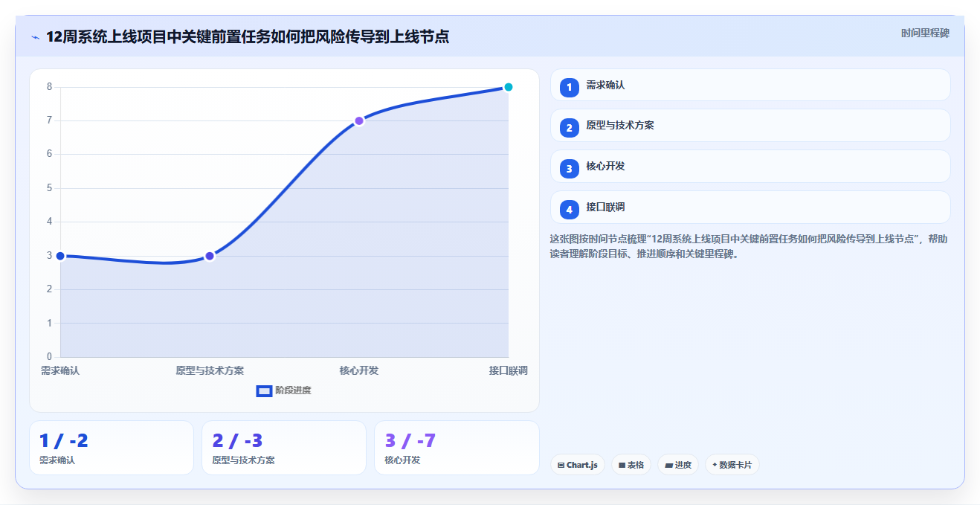Click step number 3 badge for 核心开发
980x505 pixels.
(x=569, y=169)
